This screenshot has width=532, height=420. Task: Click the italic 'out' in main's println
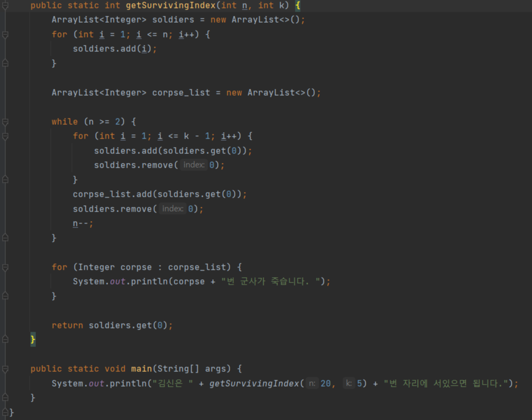click(x=96, y=384)
